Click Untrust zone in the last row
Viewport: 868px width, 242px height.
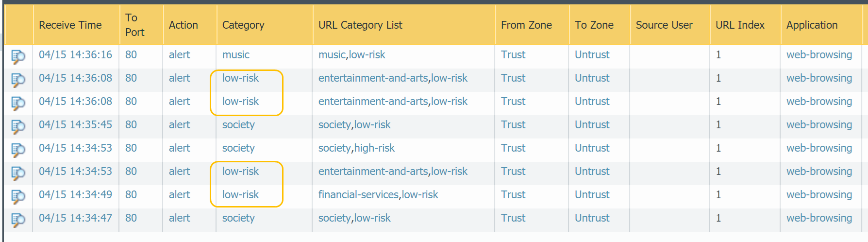pyautogui.click(x=592, y=218)
